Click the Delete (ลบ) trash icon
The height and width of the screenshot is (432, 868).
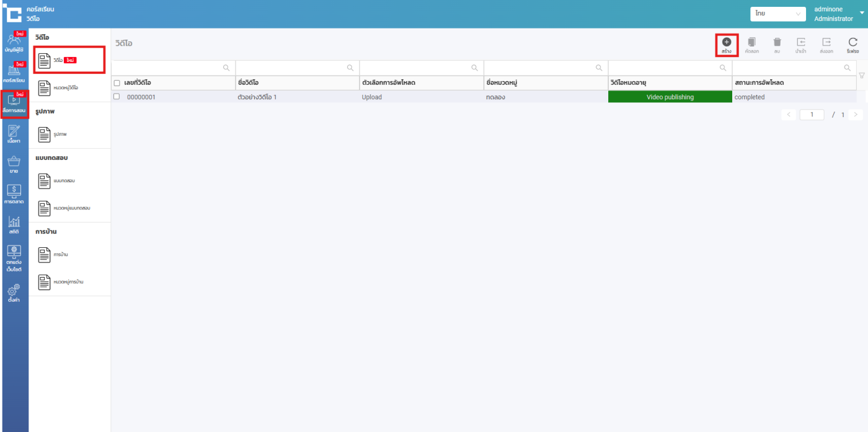pyautogui.click(x=777, y=42)
